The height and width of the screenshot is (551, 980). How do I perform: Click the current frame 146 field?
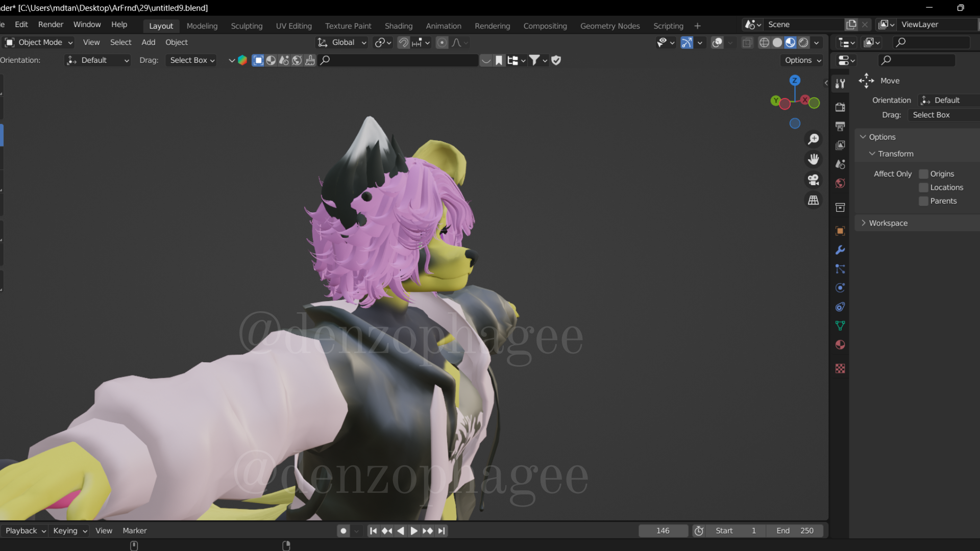tap(663, 531)
